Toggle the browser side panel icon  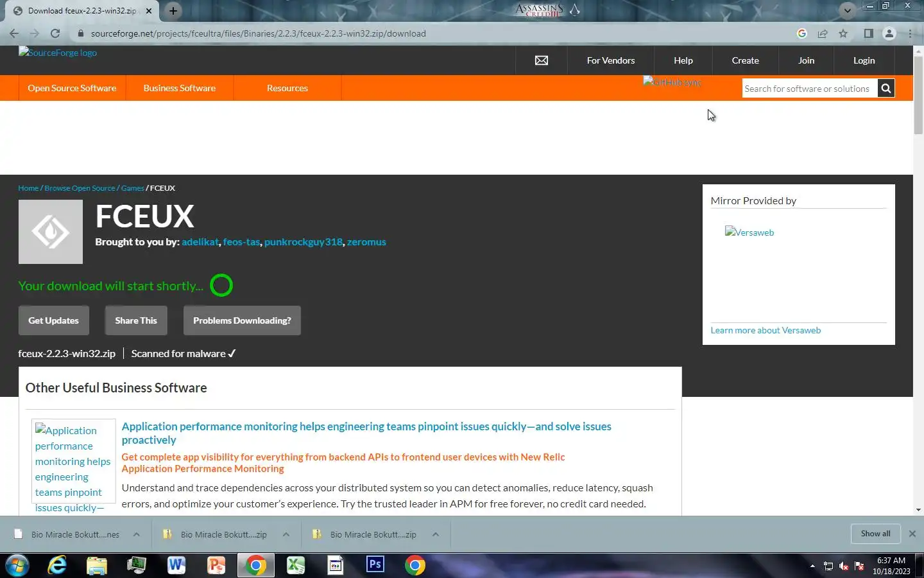click(x=868, y=33)
